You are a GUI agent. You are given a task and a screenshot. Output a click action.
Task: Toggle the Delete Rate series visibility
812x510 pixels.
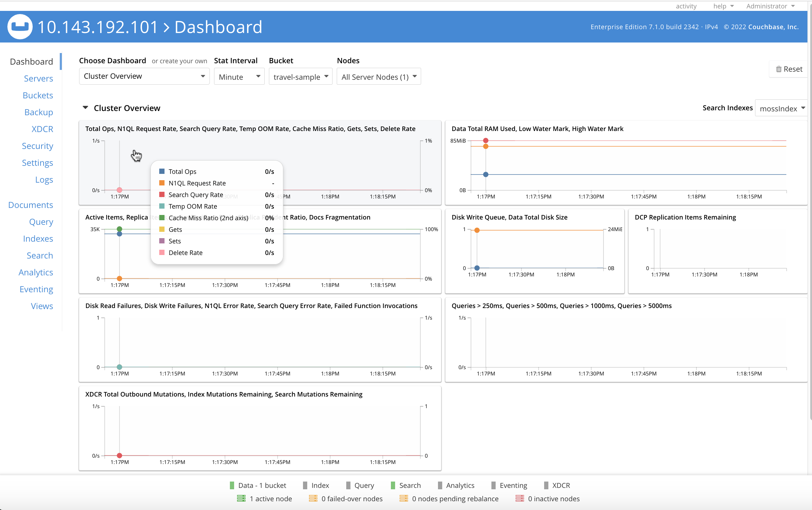pos(186,253)
